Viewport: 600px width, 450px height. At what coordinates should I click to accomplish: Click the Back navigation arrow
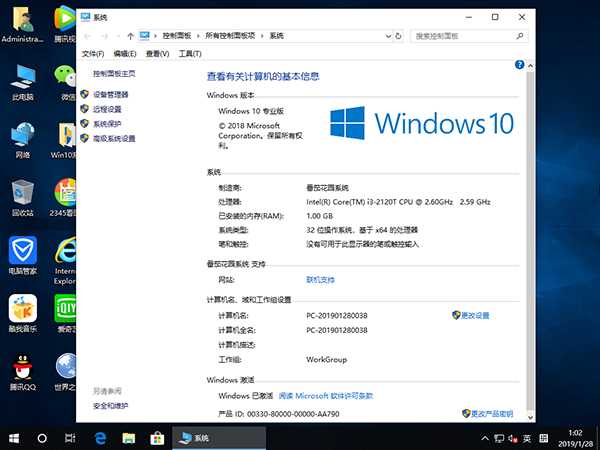point(87,36)
